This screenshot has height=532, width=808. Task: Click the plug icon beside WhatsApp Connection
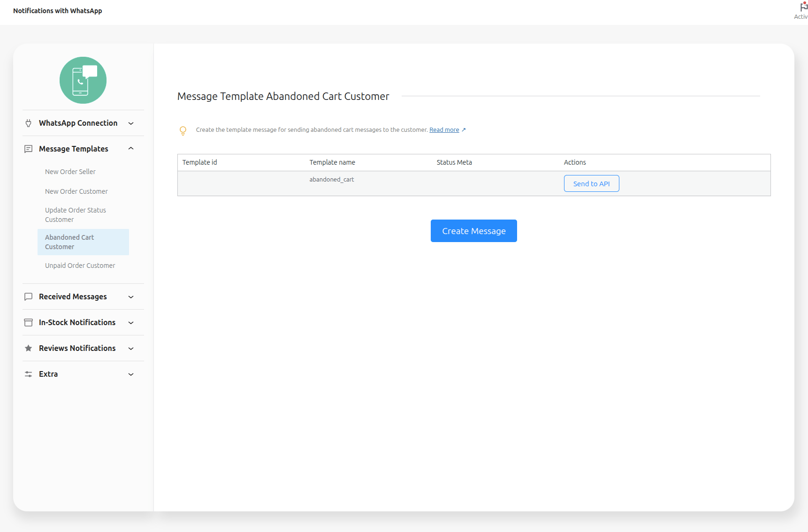coord(29,123)
